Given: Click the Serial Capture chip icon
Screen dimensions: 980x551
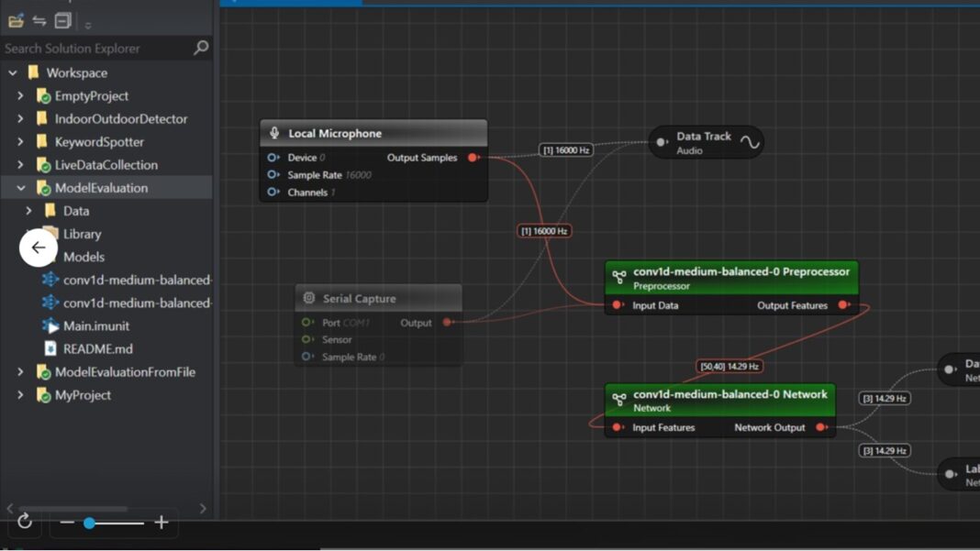Looking at the screenshot, I should tap(308, 299).
